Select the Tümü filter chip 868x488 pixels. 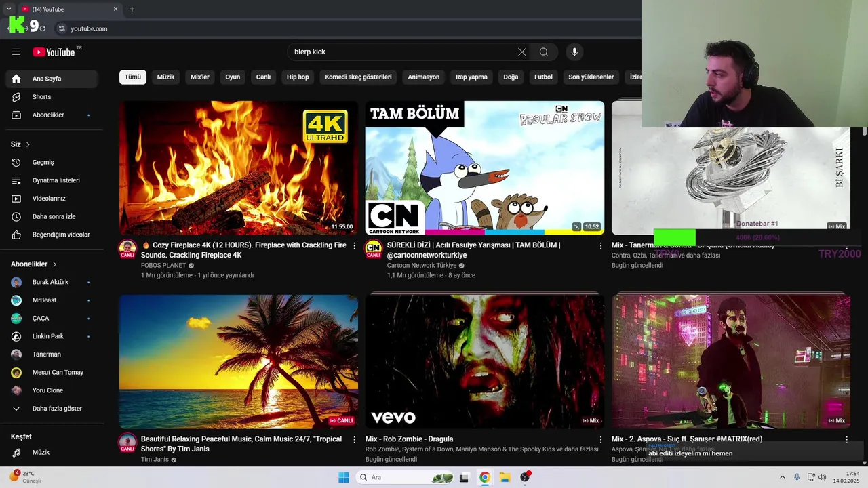pyautogui.click(x=133, y=77)
